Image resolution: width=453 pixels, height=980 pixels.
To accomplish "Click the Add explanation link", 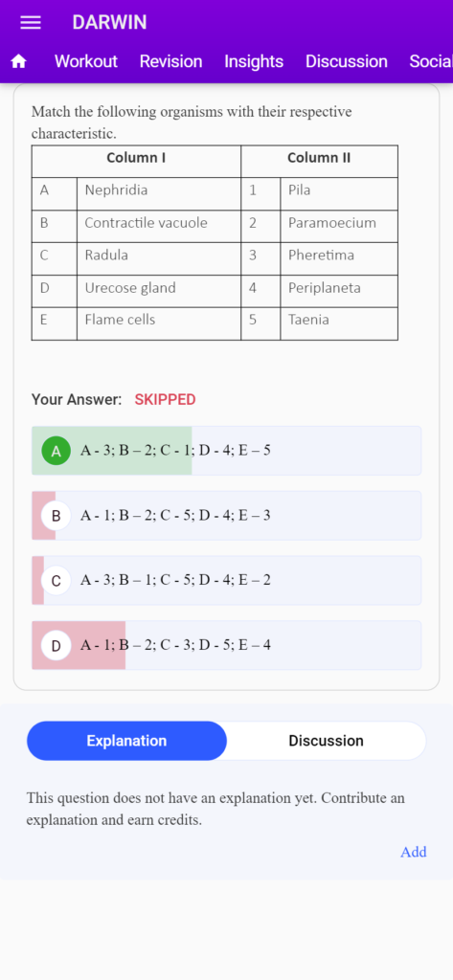I will [414, 852].
